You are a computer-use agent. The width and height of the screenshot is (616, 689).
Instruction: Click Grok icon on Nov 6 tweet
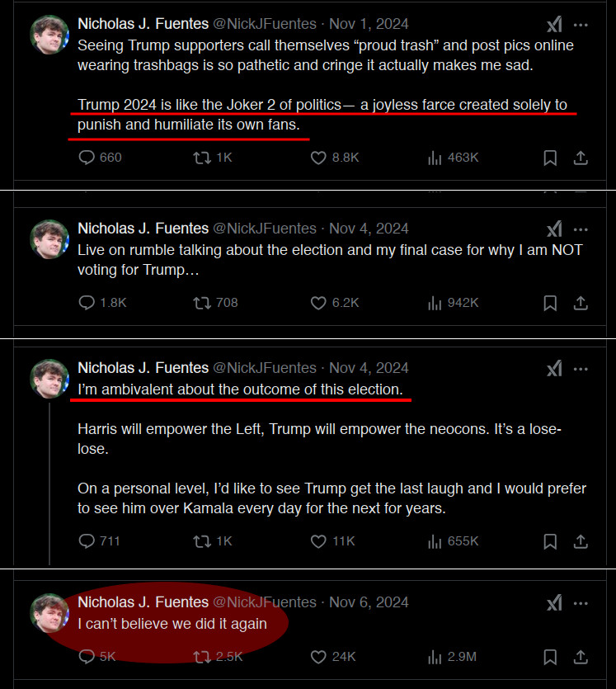click(554, 603)
